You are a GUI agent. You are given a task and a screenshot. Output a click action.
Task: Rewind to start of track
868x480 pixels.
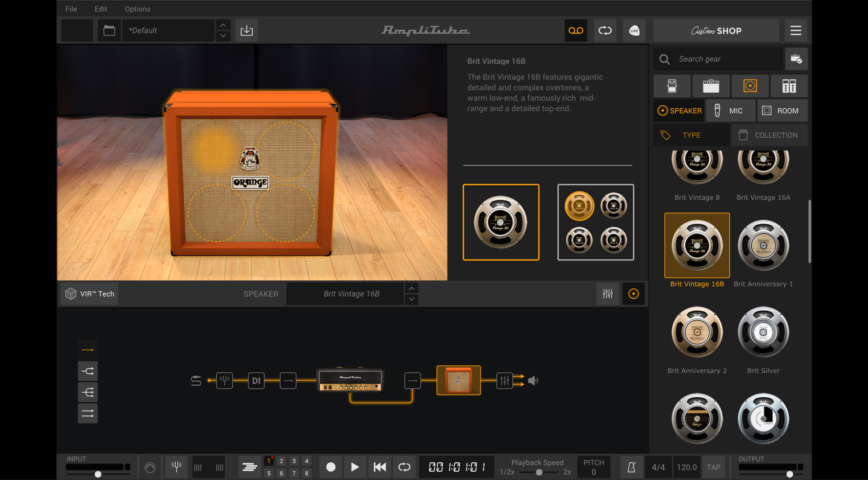point(380,467)
